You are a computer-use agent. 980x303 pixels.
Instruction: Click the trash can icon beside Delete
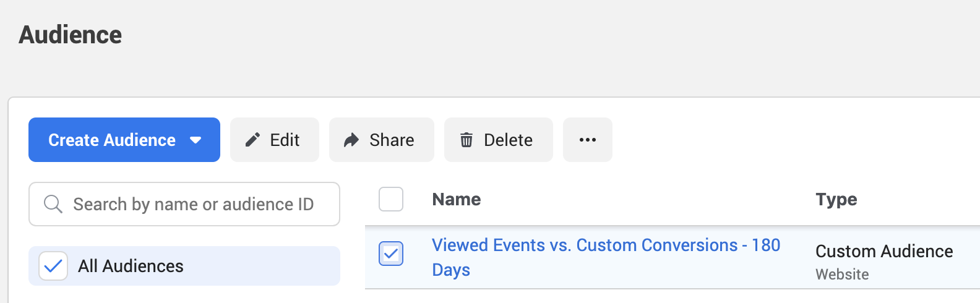(466, 140)
